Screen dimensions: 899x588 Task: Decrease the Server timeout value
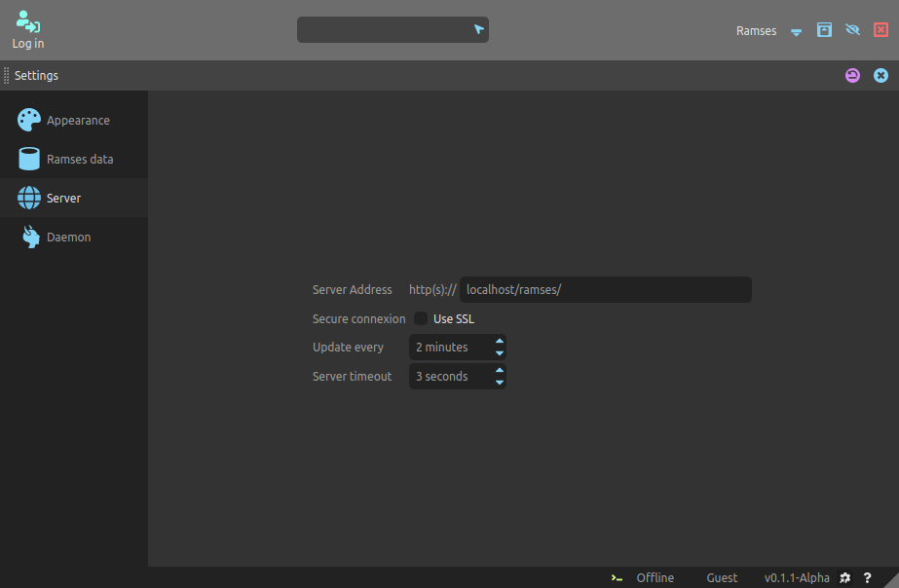(x=500, y=383)
